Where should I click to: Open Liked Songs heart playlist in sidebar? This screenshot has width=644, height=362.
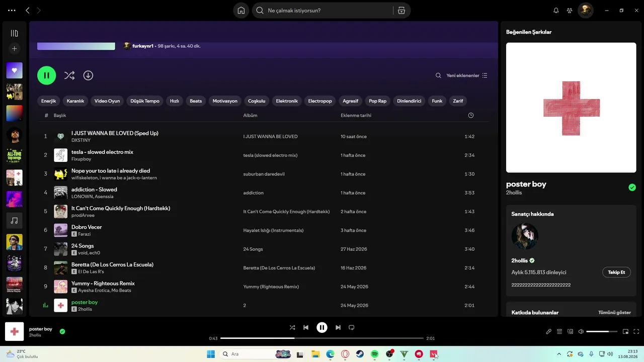[14, 70]
